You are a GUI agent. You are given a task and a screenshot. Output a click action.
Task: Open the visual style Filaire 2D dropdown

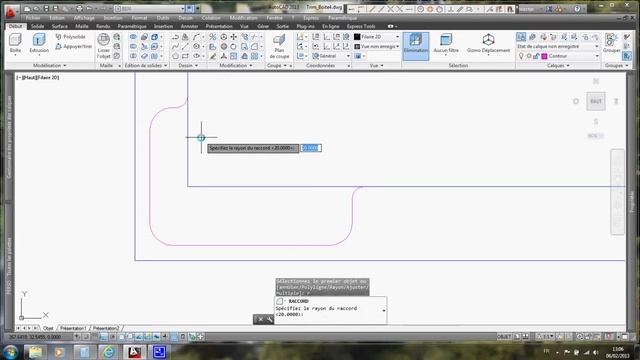coord(377,37)
